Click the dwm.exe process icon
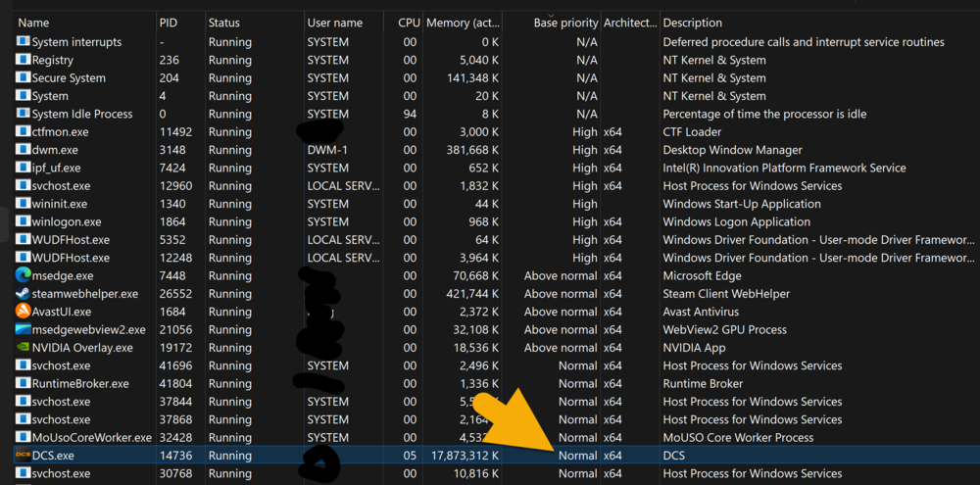Image resolution: width=980 pixels, height=485 pixels. [23, 150]
